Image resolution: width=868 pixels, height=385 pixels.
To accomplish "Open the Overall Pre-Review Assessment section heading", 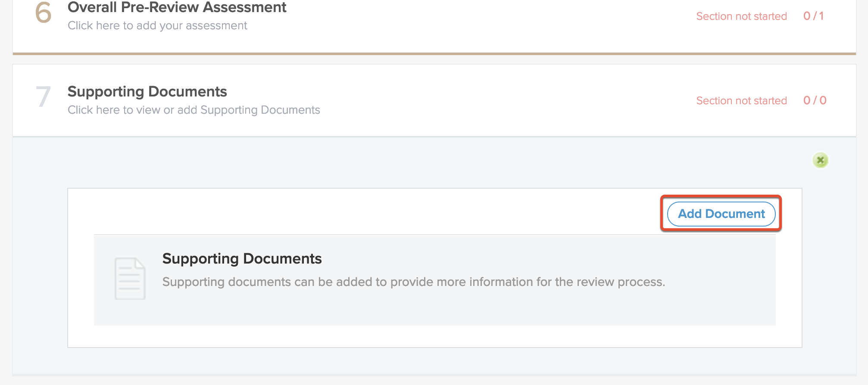I will 177,7.
